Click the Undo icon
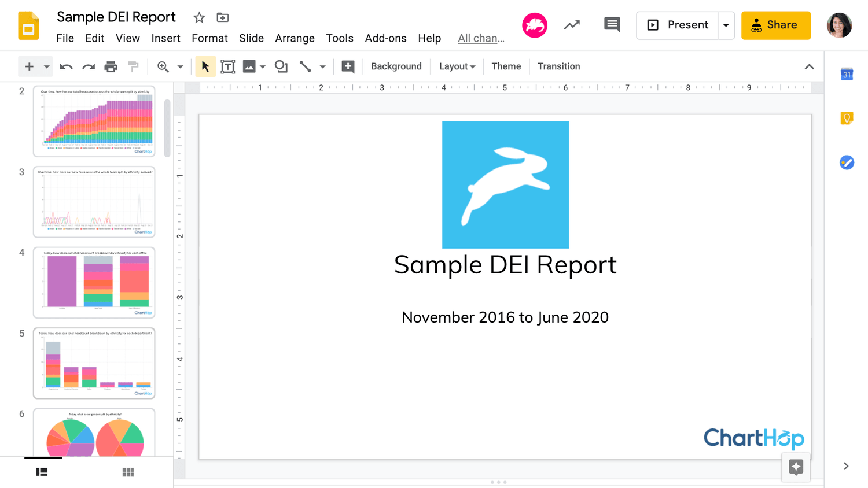The width and height of the screenshot is (868, 488). (66, 66)
